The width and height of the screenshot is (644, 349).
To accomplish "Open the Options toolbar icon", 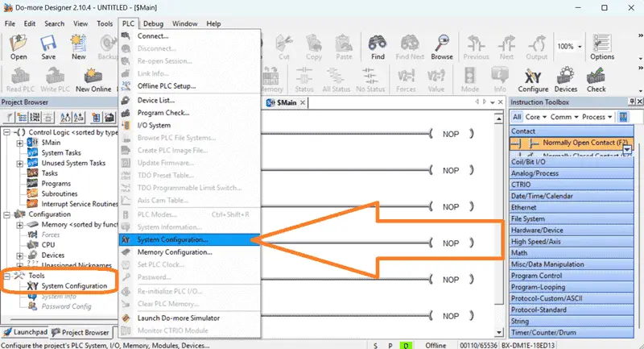I will 602,48.
